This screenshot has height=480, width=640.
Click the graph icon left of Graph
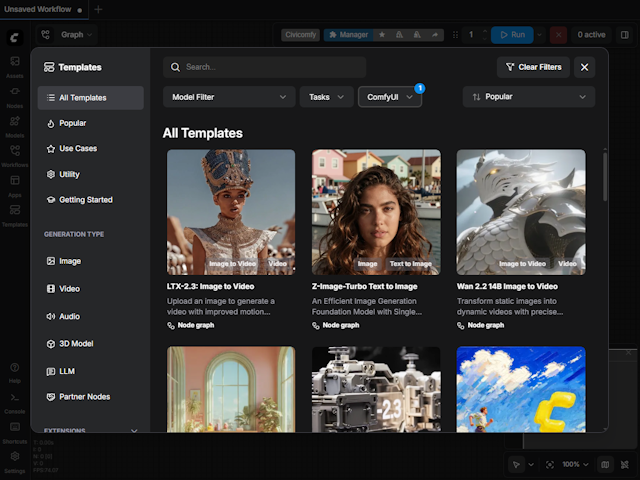pyautogui.click(x=45, y=35)
